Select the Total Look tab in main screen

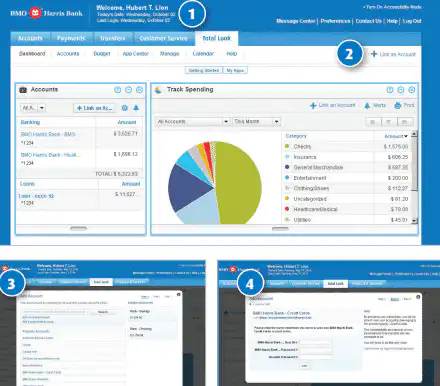tap(217, 38)
